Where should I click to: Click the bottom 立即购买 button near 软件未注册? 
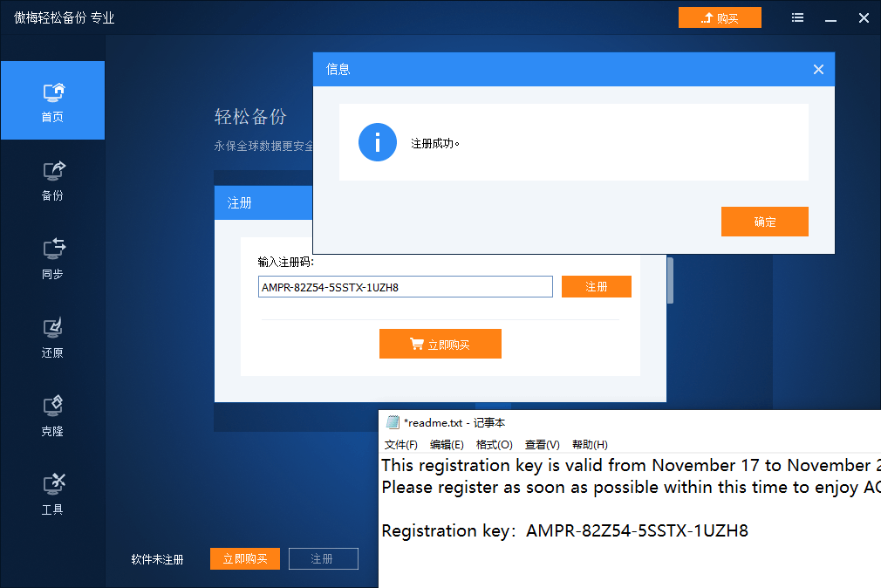tap(244, 558)
